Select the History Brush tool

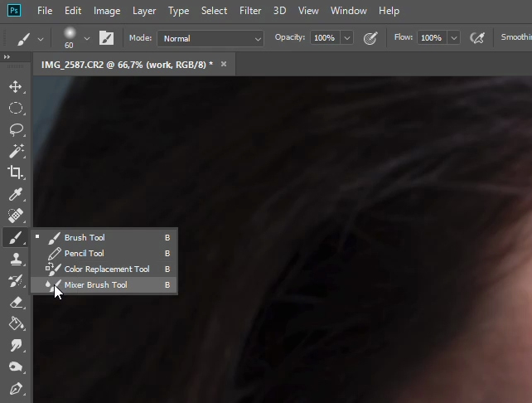pyautogui.click(x=16, y=281)
